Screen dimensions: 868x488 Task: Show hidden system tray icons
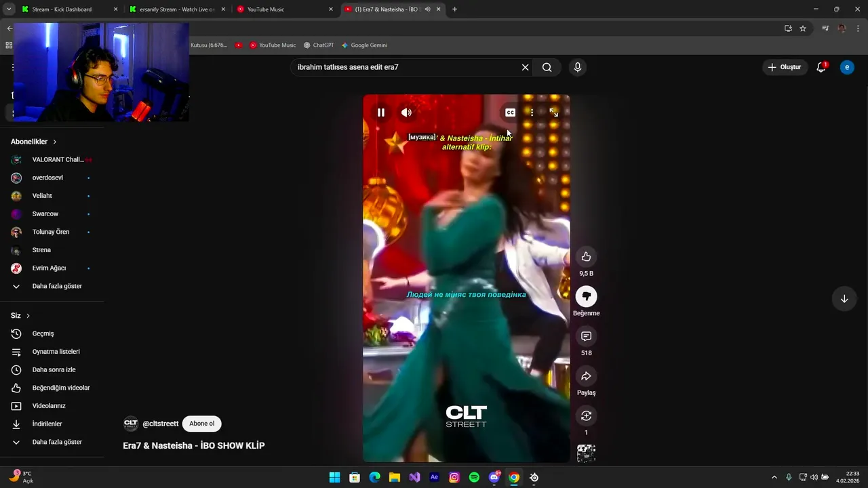click(x=774, y=477)
